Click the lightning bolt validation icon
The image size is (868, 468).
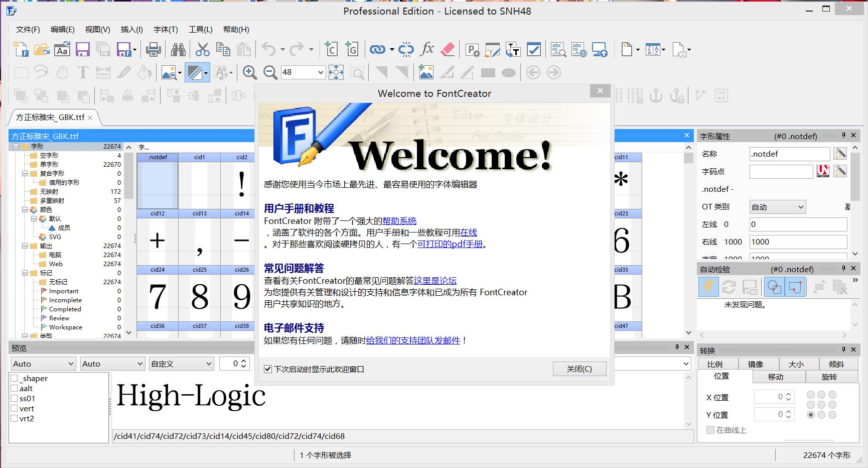pos(708,287)
